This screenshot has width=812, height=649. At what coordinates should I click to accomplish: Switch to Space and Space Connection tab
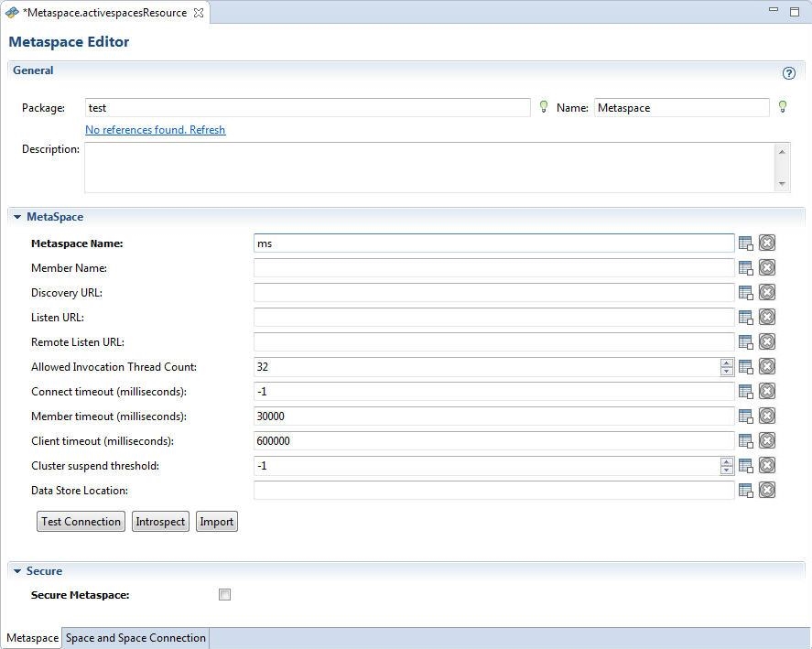click(x=135, y=638)
